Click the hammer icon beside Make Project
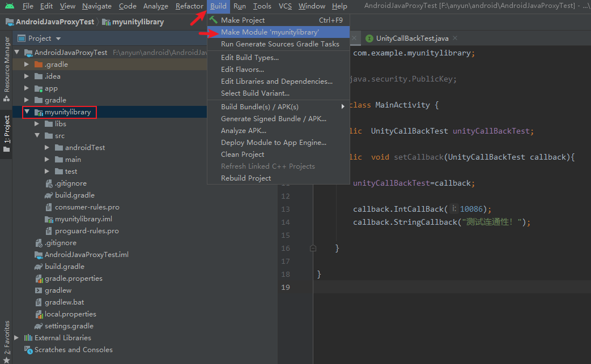591x364 pixels. pos(213,20)
